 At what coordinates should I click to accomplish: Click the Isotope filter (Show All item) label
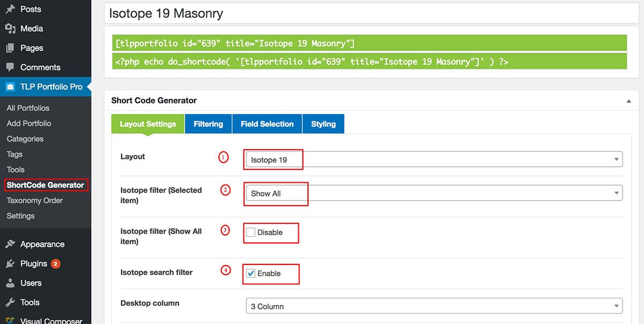pyautogui.click(x=161, y=237)
